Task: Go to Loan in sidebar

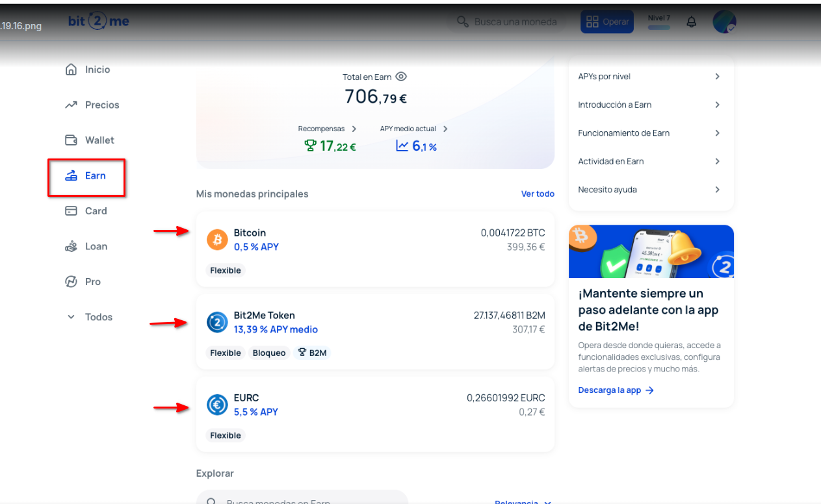Action: point(96,246)
